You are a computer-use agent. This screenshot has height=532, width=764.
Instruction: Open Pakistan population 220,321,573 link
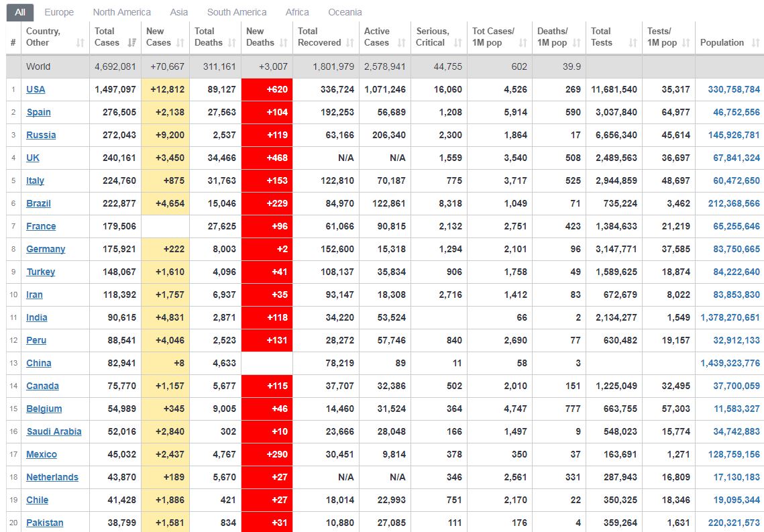[734, 523]
